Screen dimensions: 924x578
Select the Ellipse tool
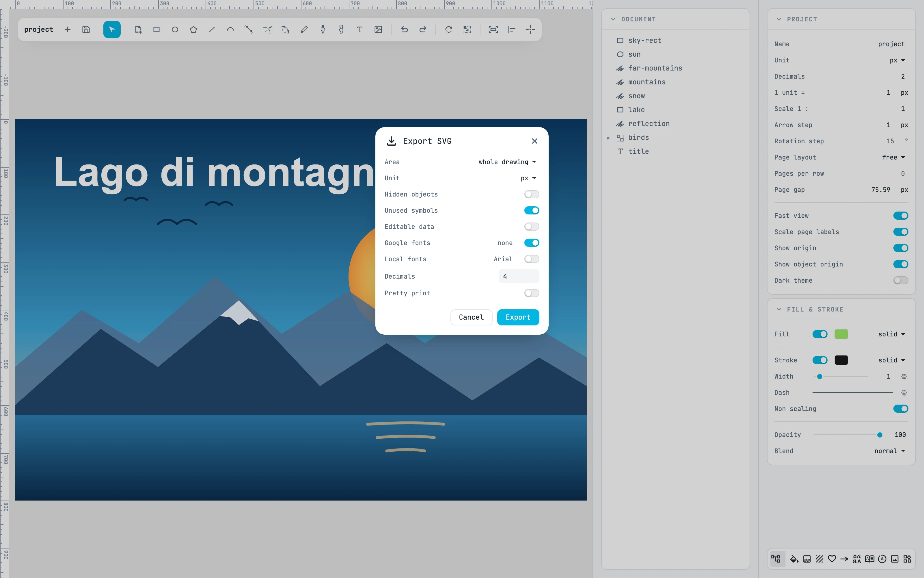pyautogui.click(x=175, y=29)
